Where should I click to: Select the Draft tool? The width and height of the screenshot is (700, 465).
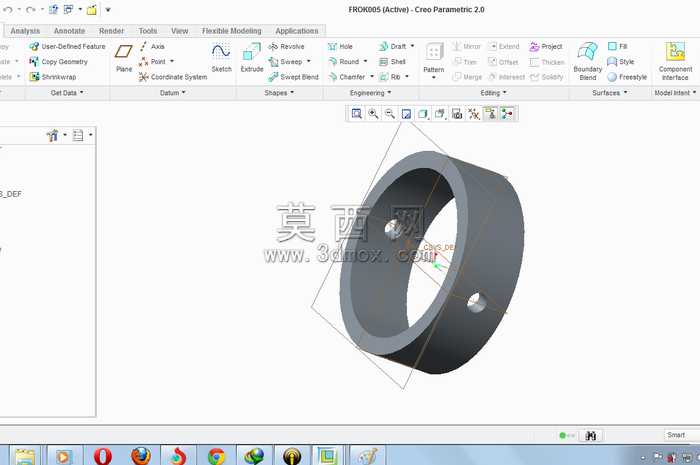[x=392, y=46]
